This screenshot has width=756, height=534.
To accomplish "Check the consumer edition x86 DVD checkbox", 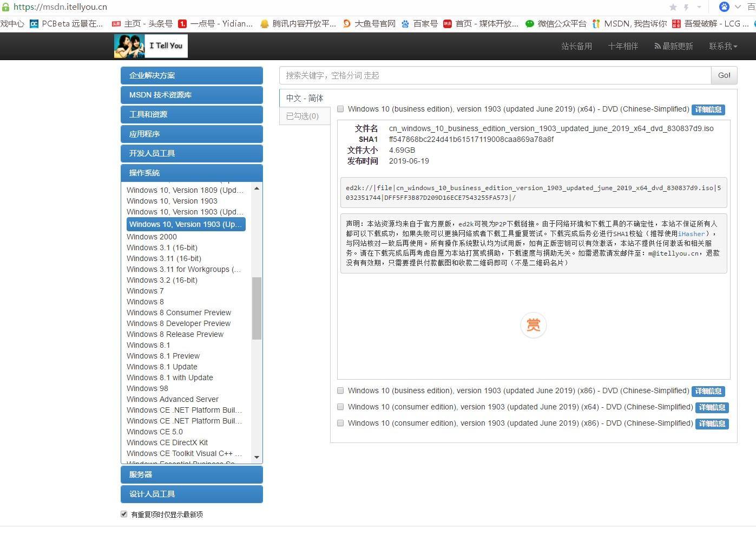I will [x=340, y=423].
